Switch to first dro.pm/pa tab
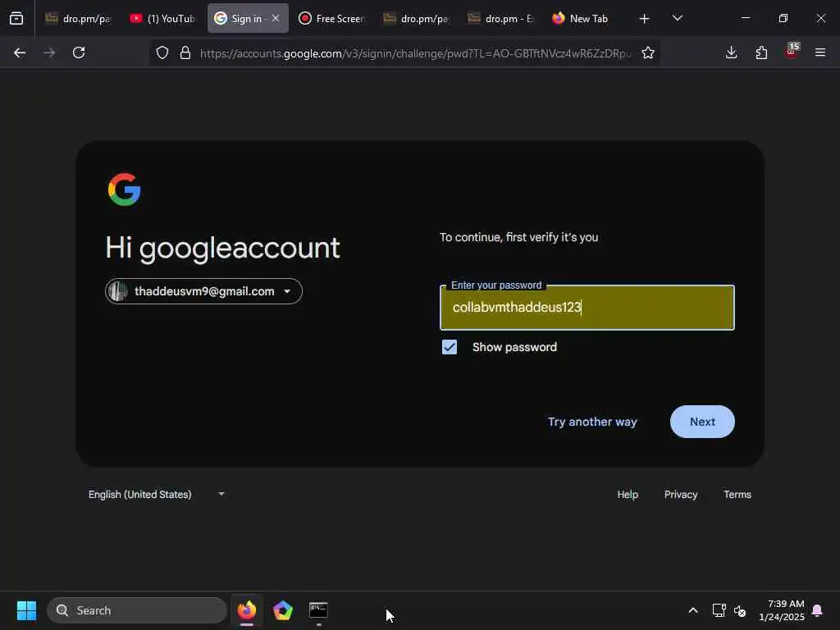Screen dimensions: 840x630 click(x=78, y=18)
